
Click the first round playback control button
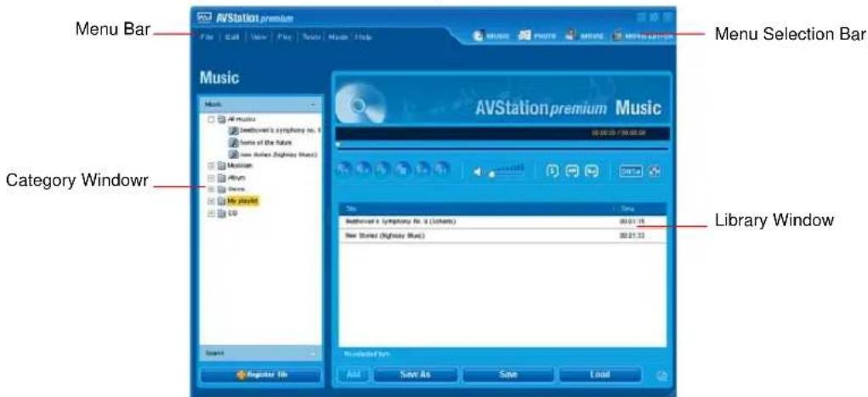click(x=343, y=170)
